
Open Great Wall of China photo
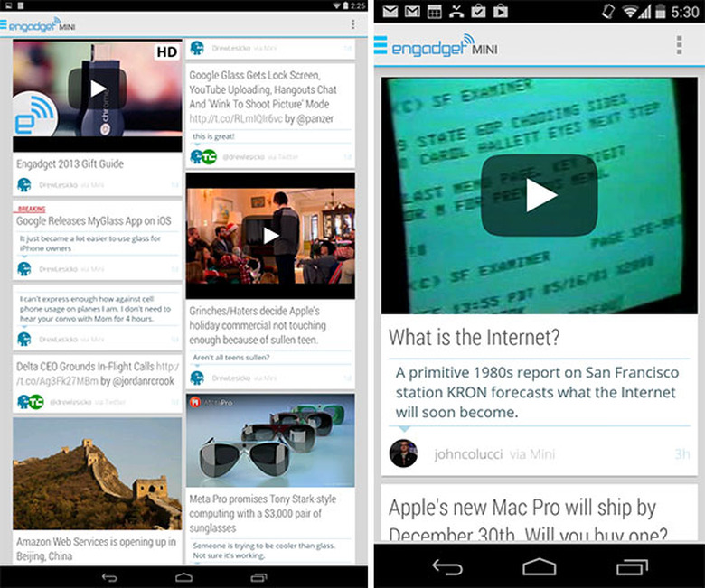pyautogui.click(x=98, y=473)
